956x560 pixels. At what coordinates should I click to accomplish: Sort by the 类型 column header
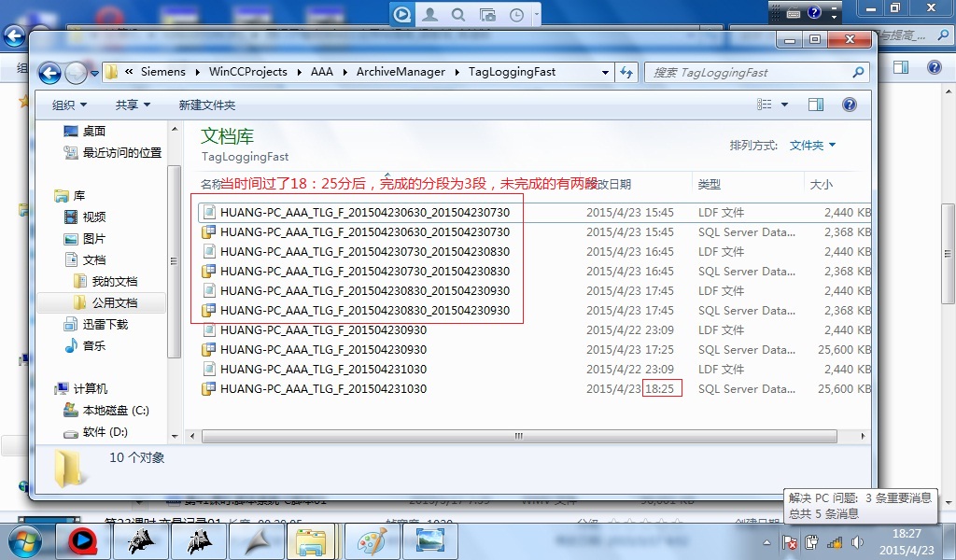pyautogui.click(x=710, y=184)
